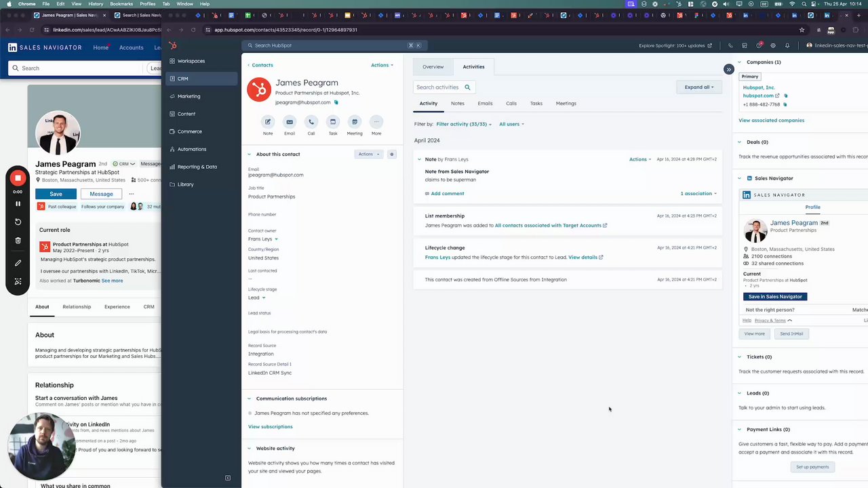Viewport: 868px width, 488px height.
Task: Collapse the Deals (0) section
Action: pyautogui.click(x=740, y=142)
